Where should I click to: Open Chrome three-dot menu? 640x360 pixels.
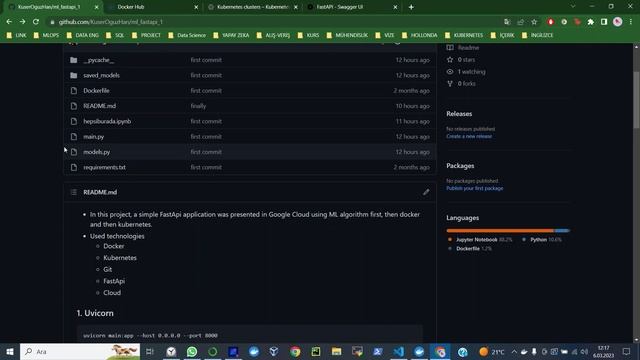point(631,22)
